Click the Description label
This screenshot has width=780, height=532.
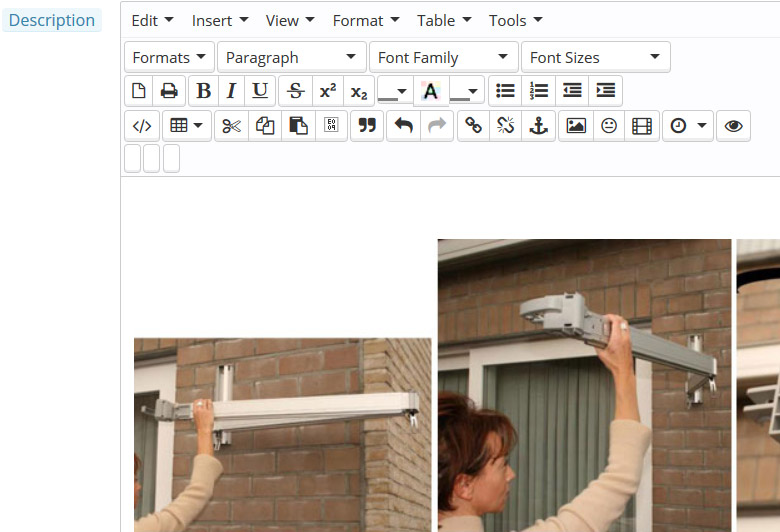coord(52,20)
